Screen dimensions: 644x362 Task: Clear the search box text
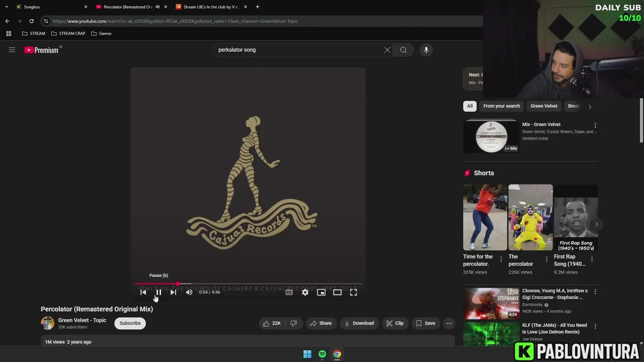[387, 50]
